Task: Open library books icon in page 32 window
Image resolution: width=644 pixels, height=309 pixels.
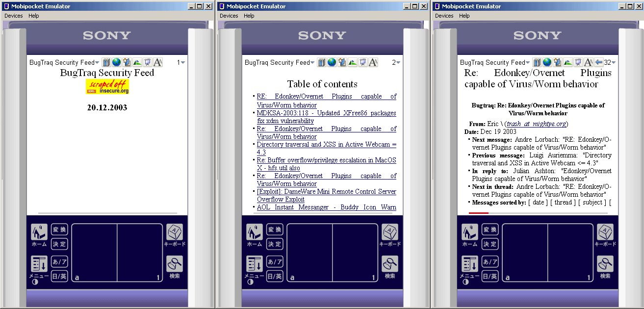Action: (537, 62)
